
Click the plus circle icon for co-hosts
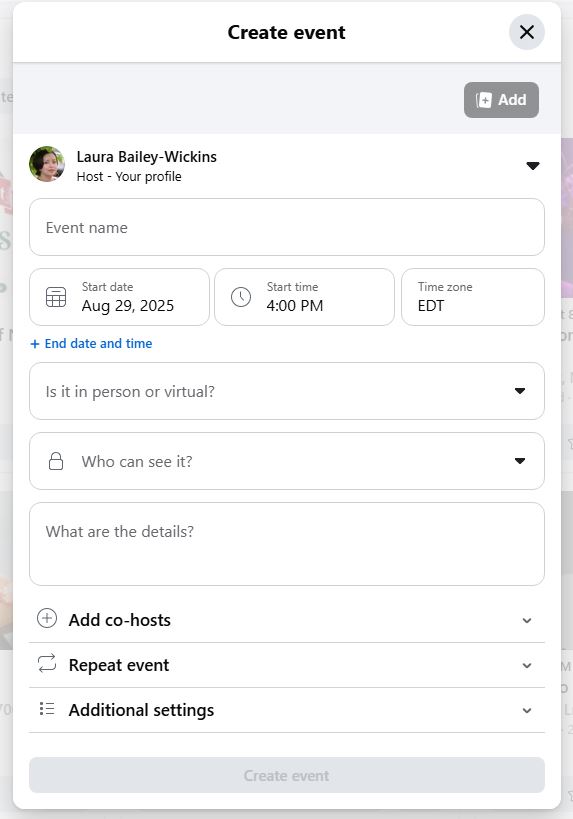point(47,618)
